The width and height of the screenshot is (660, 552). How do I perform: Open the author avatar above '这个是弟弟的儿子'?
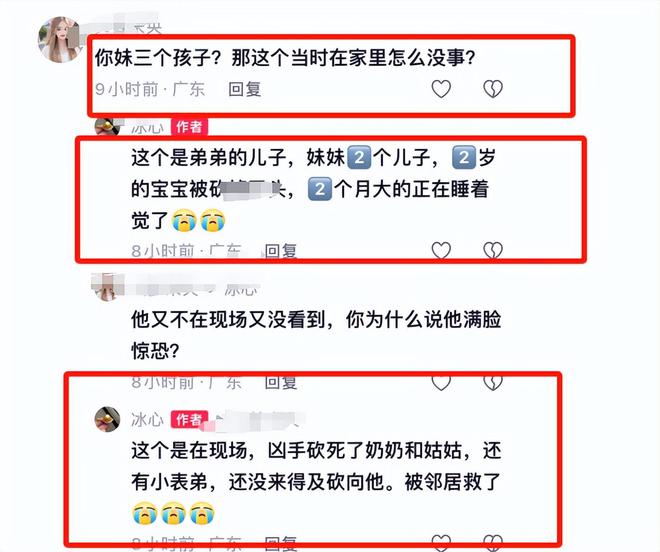pos(107,126)
